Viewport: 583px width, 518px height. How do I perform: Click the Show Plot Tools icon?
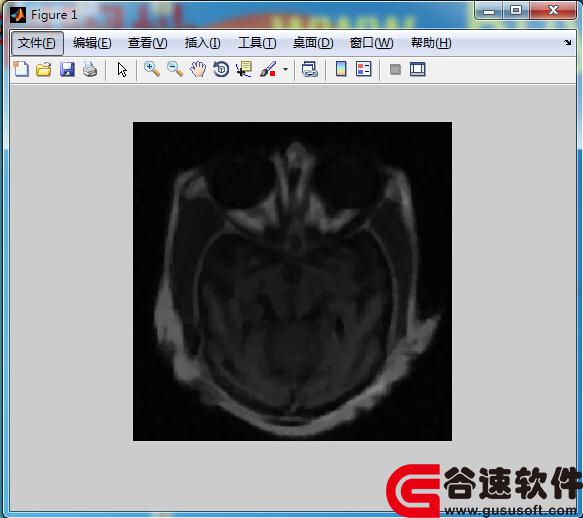[418, 70]
